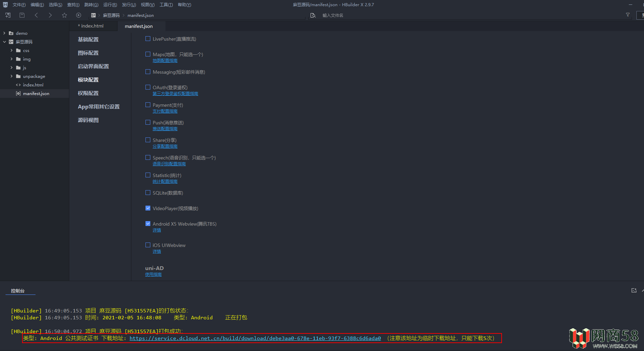The image size is (644, 351).
Task: Enable Payment module checkbox
Action: [x=148, y=105]
